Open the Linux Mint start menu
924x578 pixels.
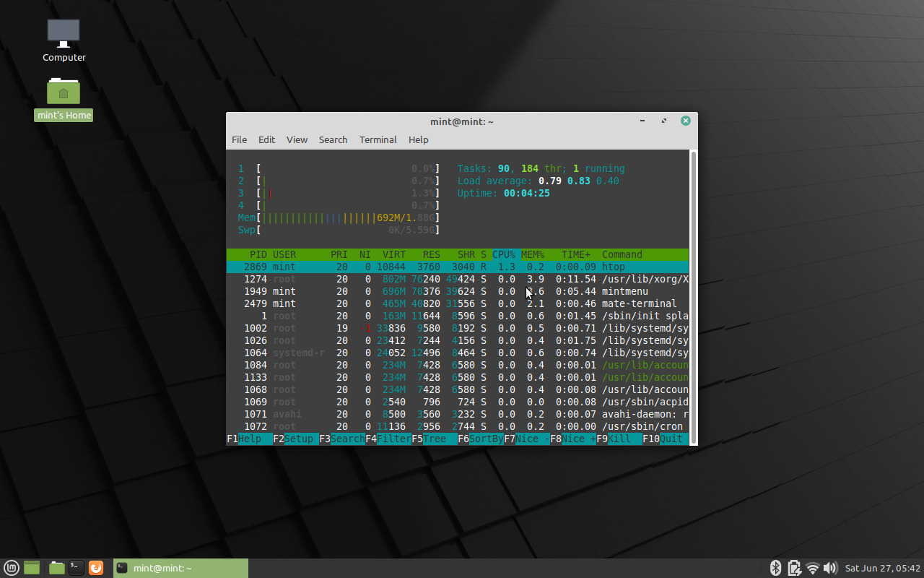[11, 568]
